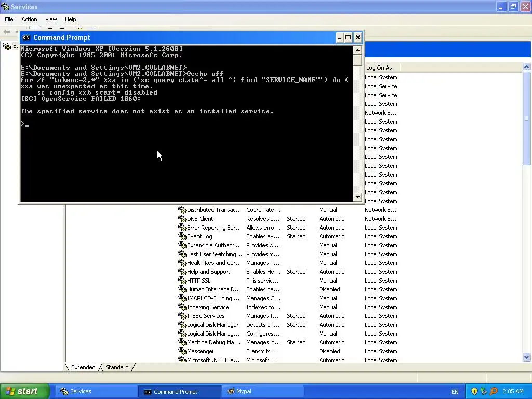Select the Error Reporting Service icon
532x399 pixels.
(182, 228)
